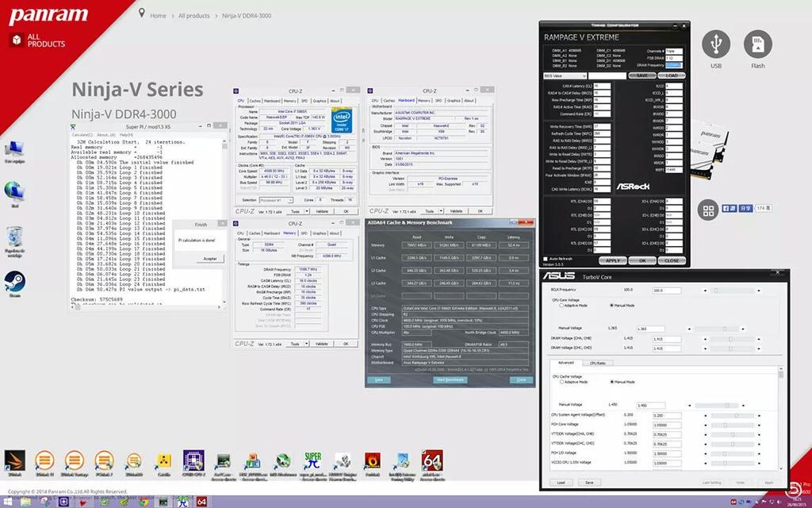Click the Facebook like button
812x508 pixels.
(730, 208)
